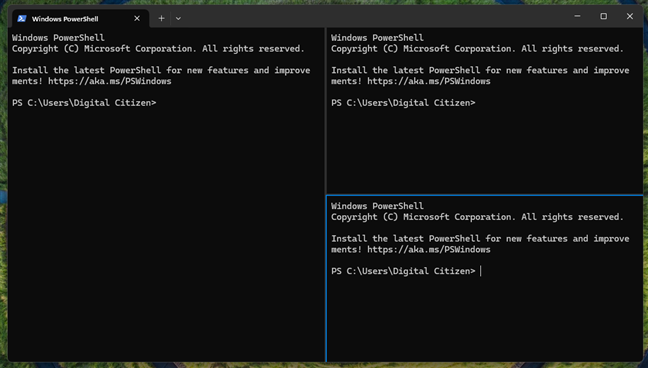This screenshot has width=648, height=368.
Task: Click PSWindows link in bottom-right pane
Action: tap(429, 249)
